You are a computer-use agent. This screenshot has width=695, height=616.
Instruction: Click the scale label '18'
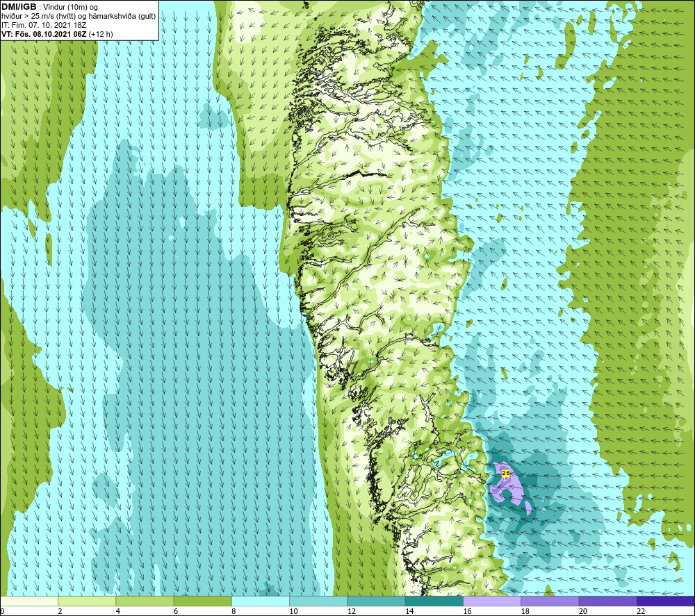[525, 612]
